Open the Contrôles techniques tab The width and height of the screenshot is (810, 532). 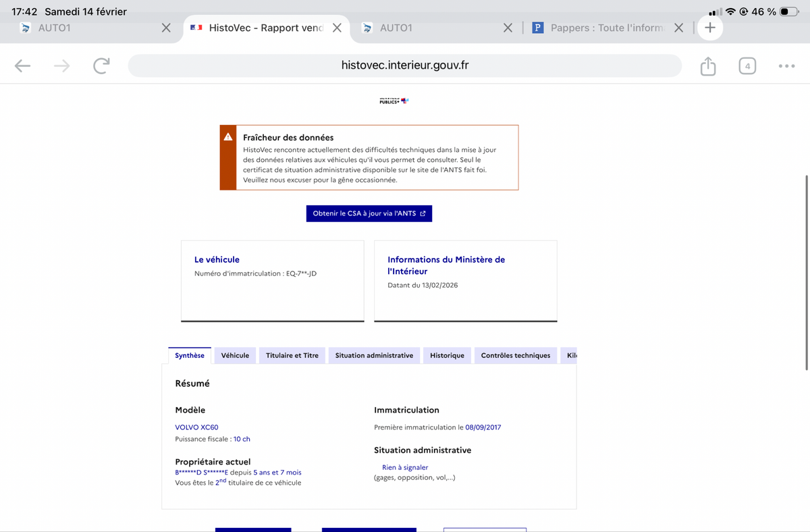pos(516,355)
